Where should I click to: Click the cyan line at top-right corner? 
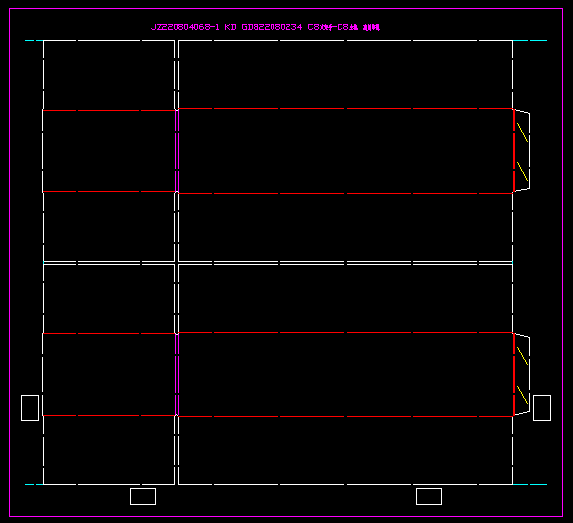pos(530,41)
